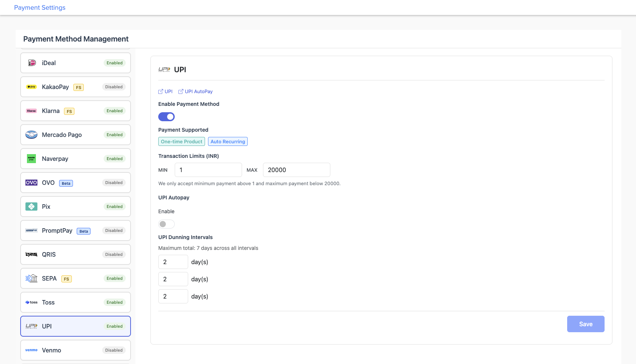Image resolution: width=636 pixels, height=364 pixels.
Task: Select the Mercado Pago payment method
Action: pyautogui.click(x=76, y=135)
